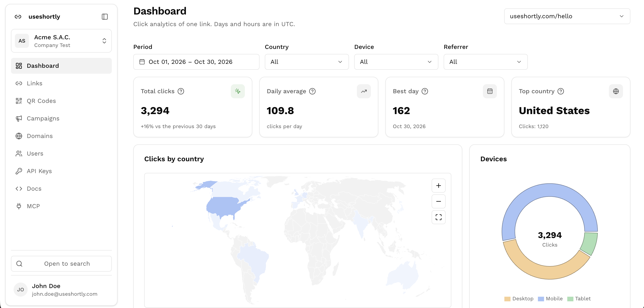
Task: Click the Best day help icon
Action: point(425,91)
